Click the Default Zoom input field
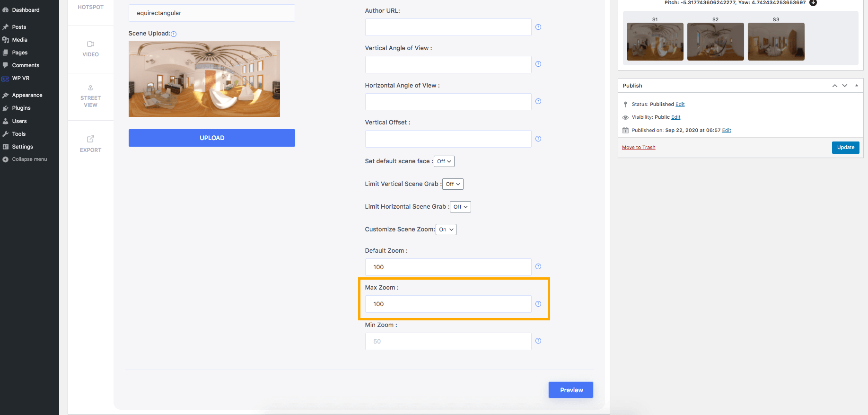This screenshot has height=415, width=868. [448, 267]
